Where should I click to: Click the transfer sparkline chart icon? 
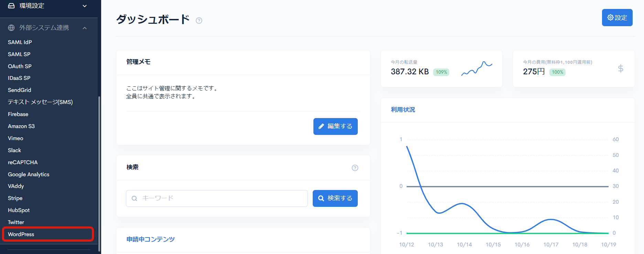477,68
